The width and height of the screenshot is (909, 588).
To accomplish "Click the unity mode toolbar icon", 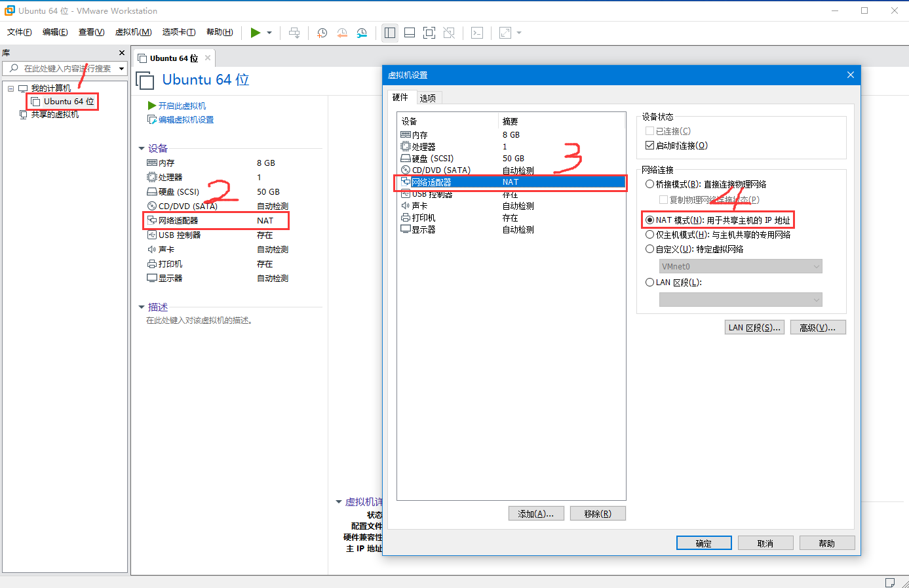I will click(x=449, y=33).
